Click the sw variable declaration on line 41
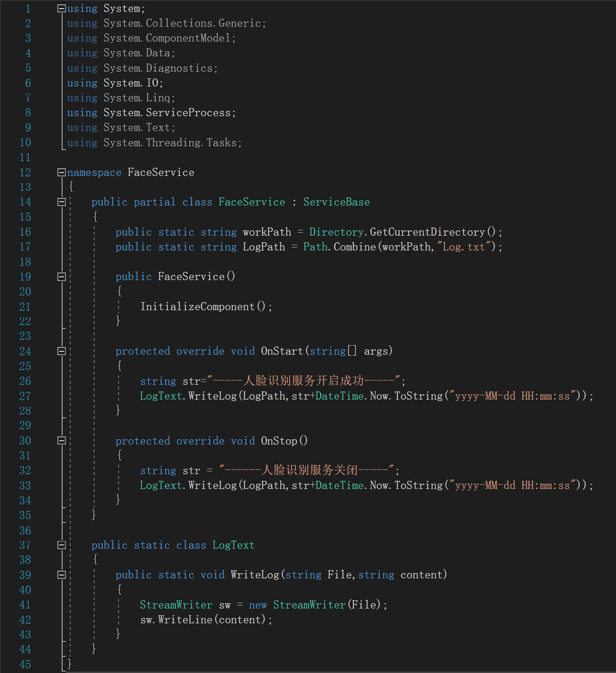 click(225, 605)
